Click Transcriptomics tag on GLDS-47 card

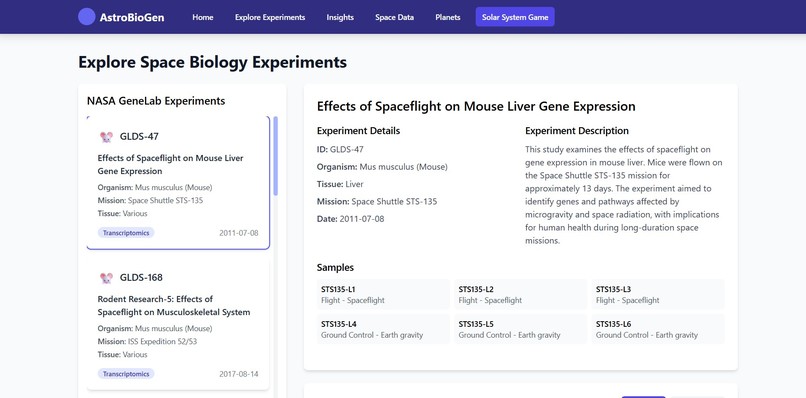click(x=126, y=233)
